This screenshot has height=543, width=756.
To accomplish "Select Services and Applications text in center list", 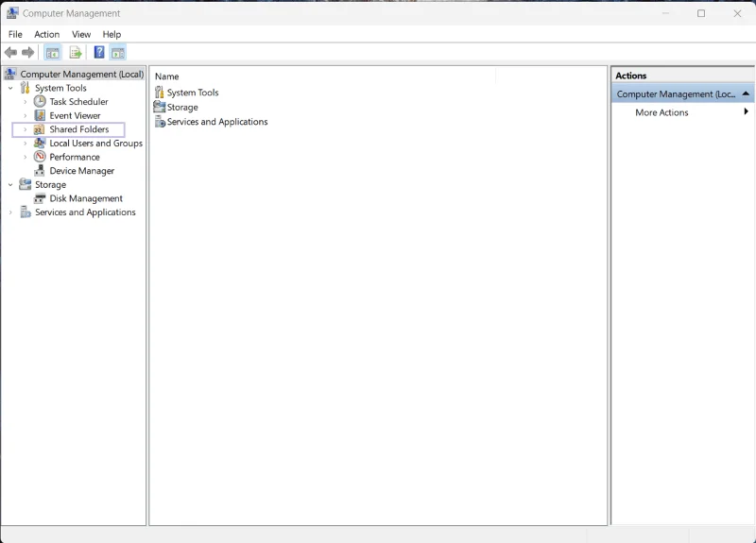I will tap(217, 122).
